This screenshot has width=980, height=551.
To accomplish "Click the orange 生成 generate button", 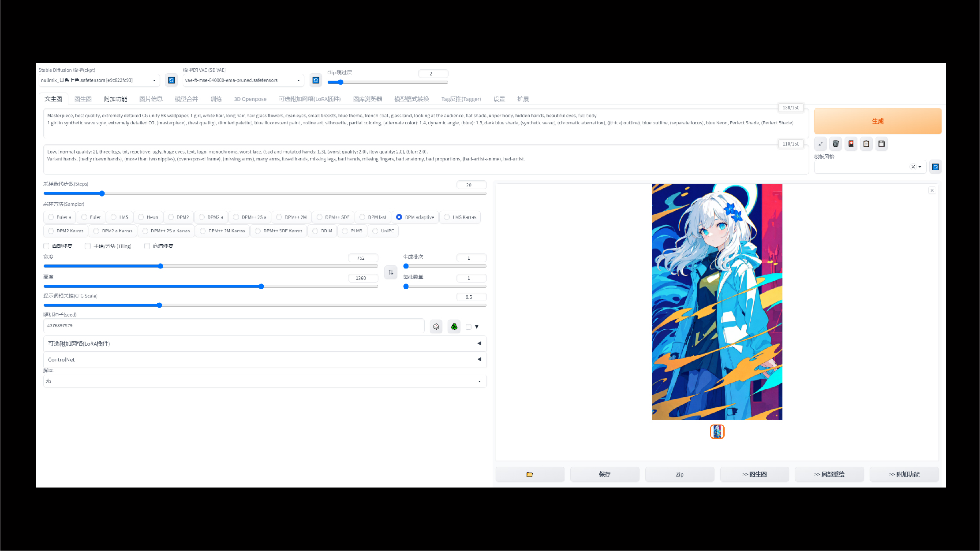I will [877, 121].
